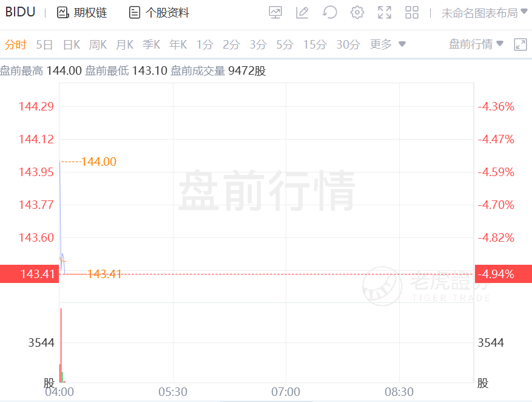This screenshot has height=402, width=532.
Task: Click the 07:00 time axis label
Action: (286, 392)
